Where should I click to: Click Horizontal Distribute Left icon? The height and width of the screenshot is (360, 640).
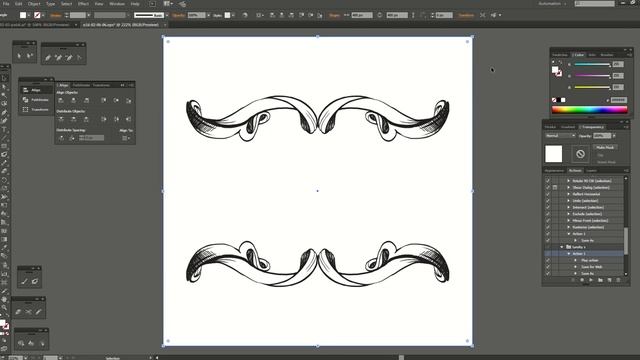tap(104, 119)
